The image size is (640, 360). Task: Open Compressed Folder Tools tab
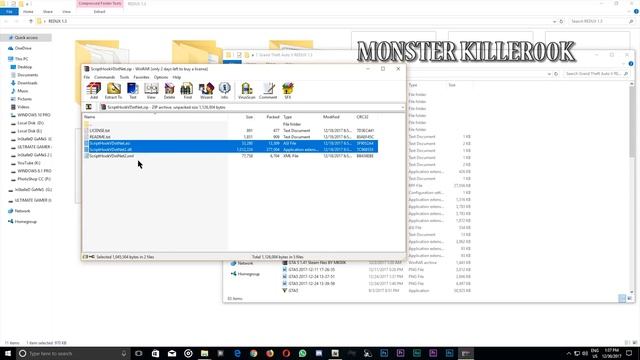tap(100, 3)
